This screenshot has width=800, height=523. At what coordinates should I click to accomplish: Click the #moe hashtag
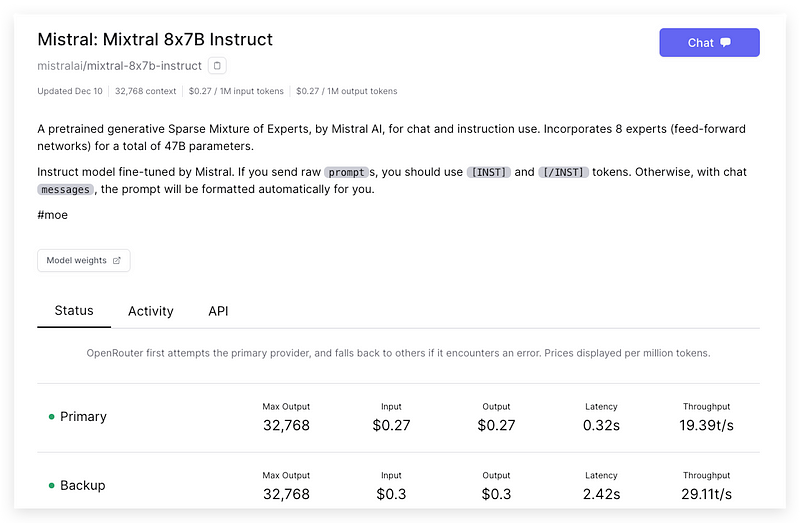[x=53, y=215]
